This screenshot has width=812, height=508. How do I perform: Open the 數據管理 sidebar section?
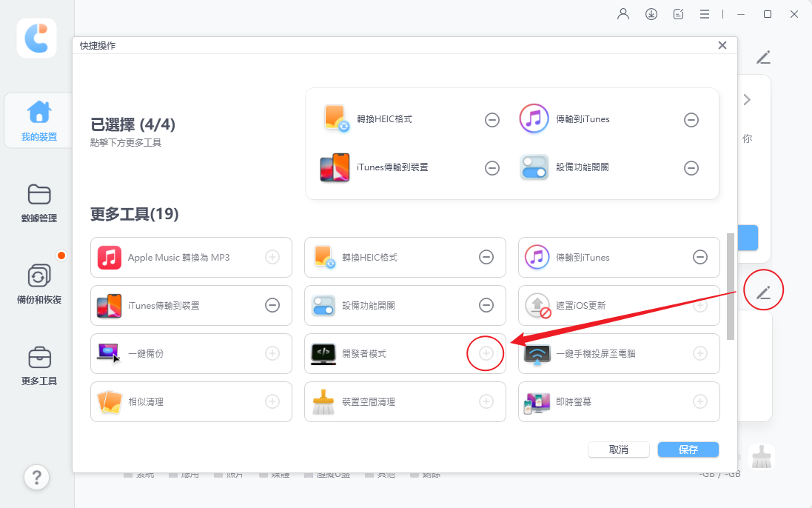point(38,203)
